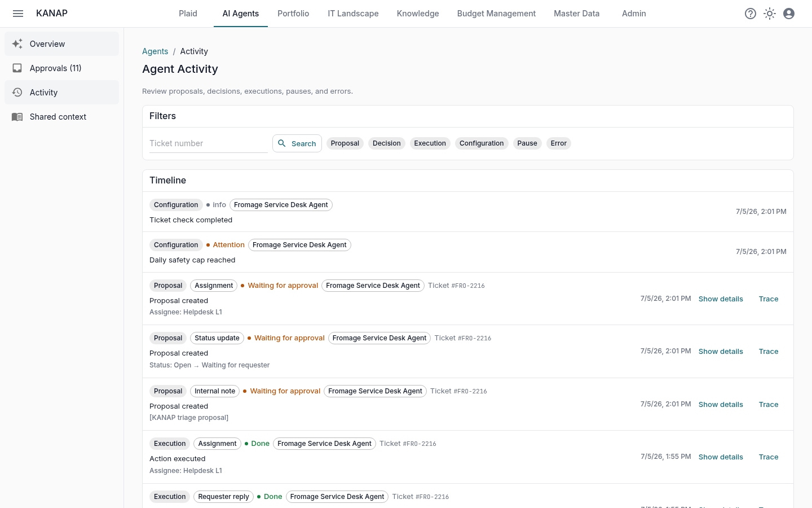Open the help question-mark icon
812x508 pixels.
point(751,14)
